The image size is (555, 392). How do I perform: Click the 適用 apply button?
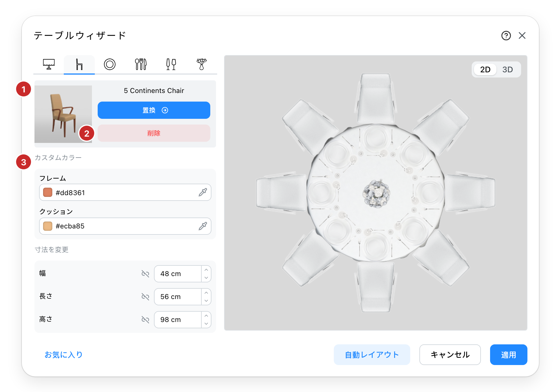pos(509,355)
